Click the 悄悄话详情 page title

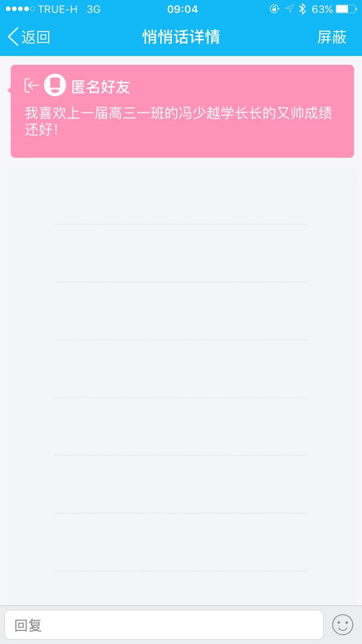[x=181, y=37]
